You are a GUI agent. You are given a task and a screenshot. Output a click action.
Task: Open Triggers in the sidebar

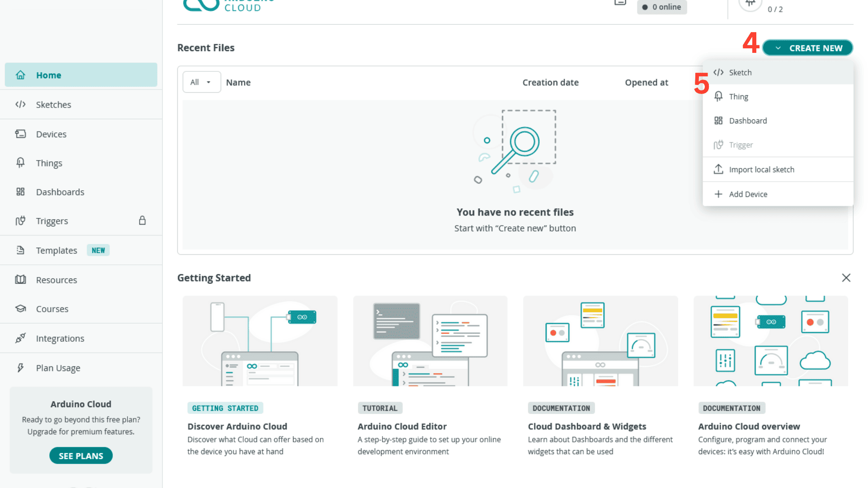pyautogui.click(x=52, y=221)
